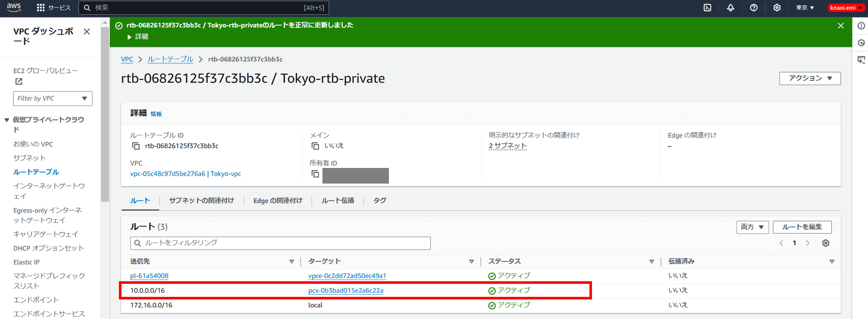Go to next routes page
868x319 pixels.
point(808,243)
